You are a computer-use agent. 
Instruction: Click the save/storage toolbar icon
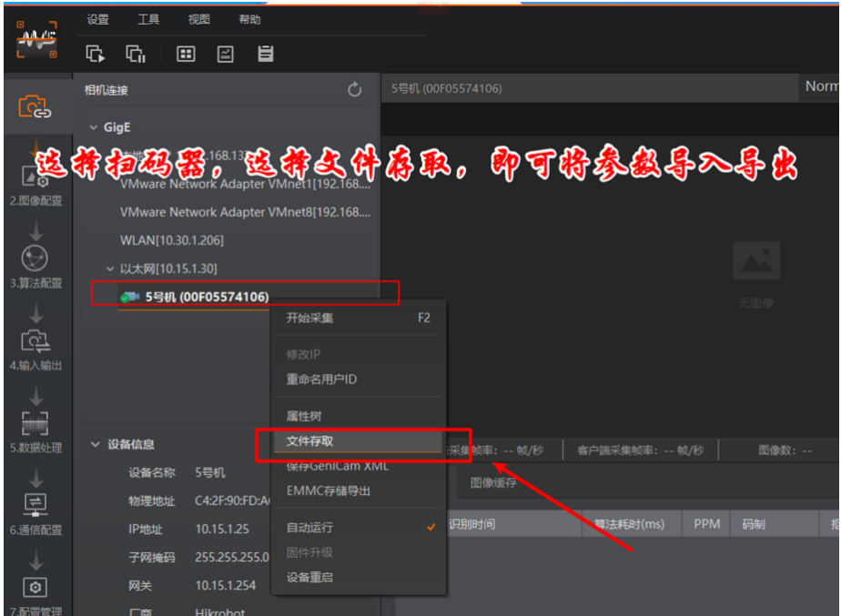(x=266, y=54)
